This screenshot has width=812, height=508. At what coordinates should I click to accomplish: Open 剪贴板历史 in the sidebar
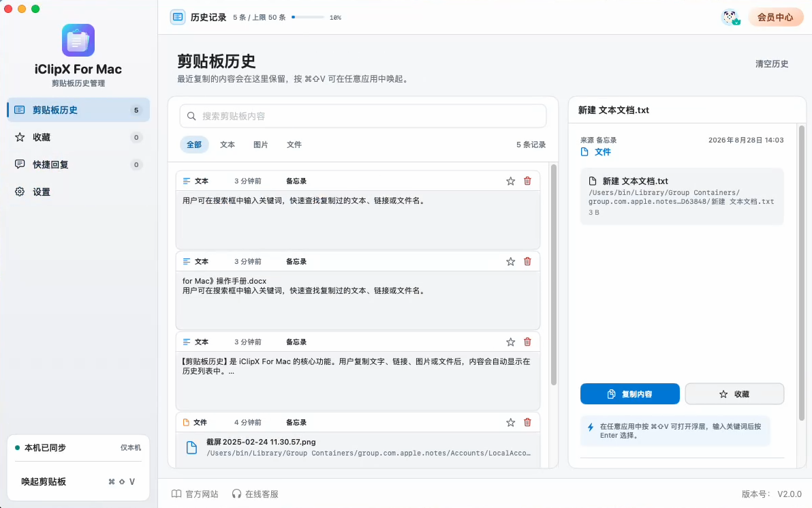click(78, 110)
